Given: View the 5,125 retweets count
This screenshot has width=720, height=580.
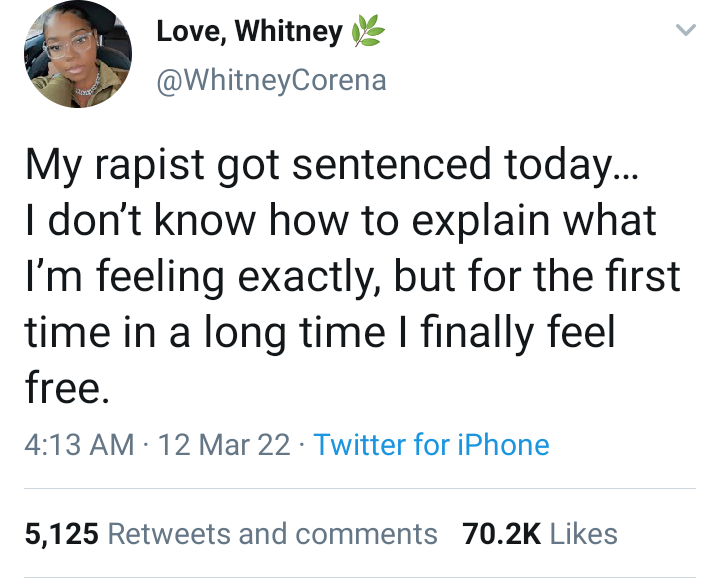Looking at the screenshot, I should (61, 534).
